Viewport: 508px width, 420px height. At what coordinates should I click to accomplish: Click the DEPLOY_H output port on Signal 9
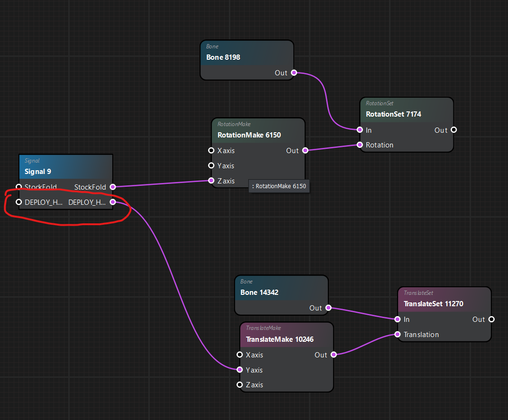112,202
